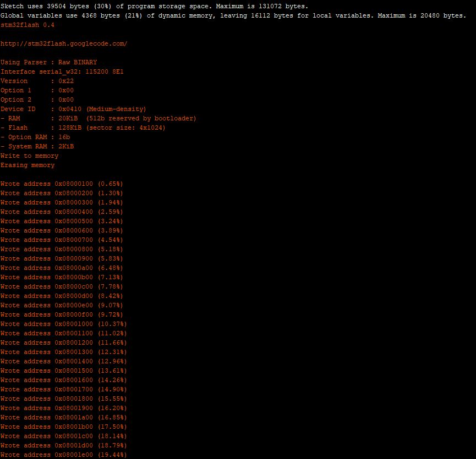Screen dimensions: 476x459
Task: Click the 'RAM : 20KiB' line
Action: click(x=98, y=118)
